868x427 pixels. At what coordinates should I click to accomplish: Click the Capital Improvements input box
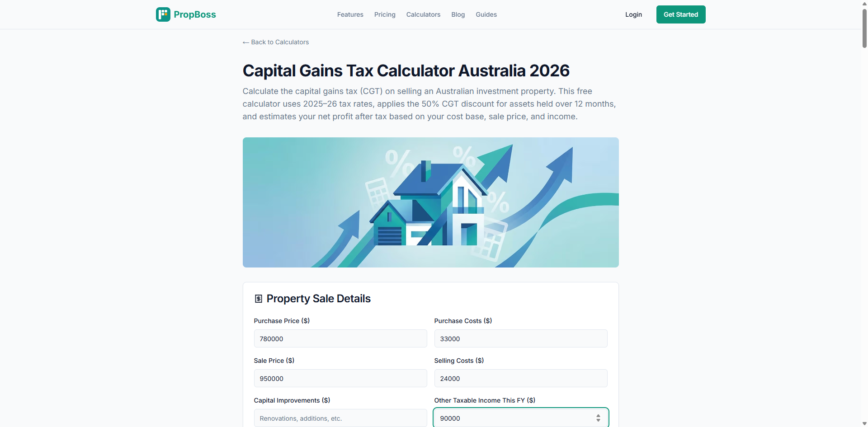pos(340,418)
